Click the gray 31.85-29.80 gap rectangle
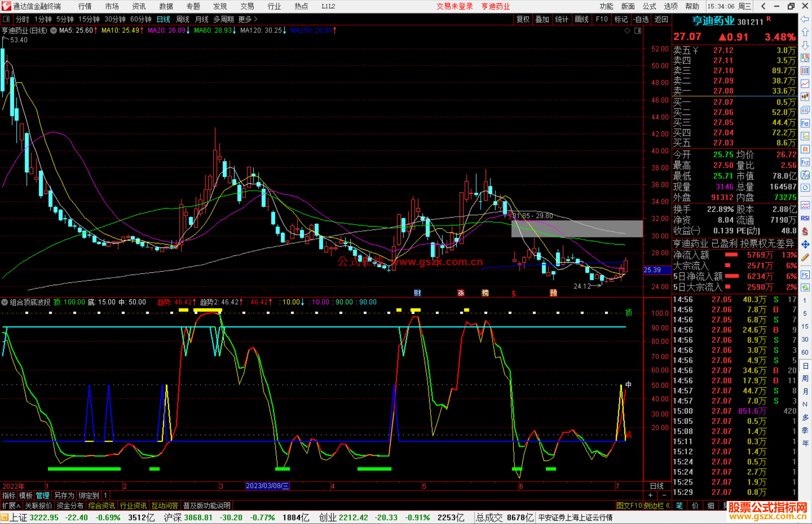The image size is (812, 524). point(577,228)
